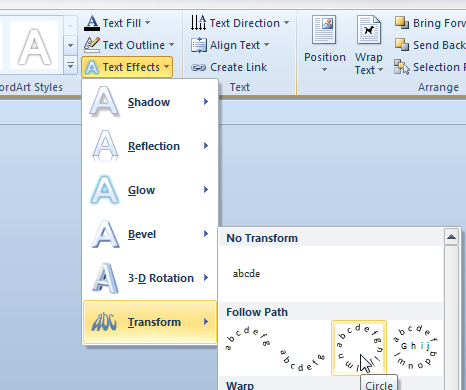The width and height of the screenshot is (466, 390).
Task: Click the Wrap Text icon
Action: 369,30
